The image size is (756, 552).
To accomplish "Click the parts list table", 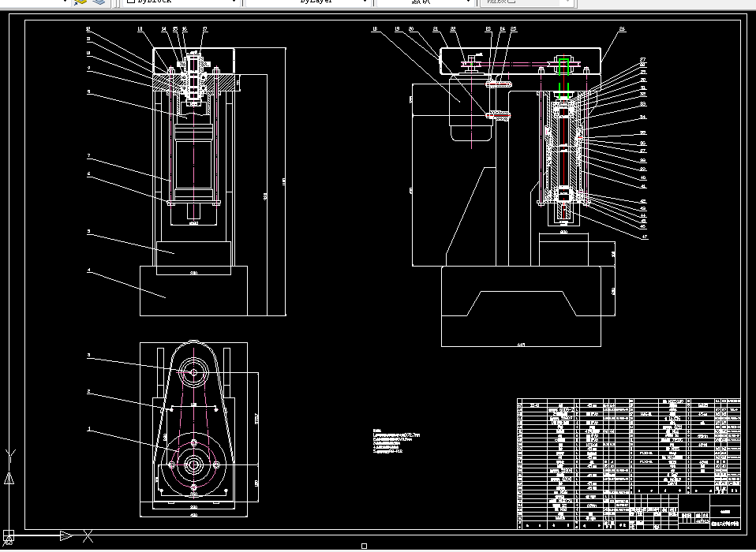I will pyautogui.click(x=629, y=464).
